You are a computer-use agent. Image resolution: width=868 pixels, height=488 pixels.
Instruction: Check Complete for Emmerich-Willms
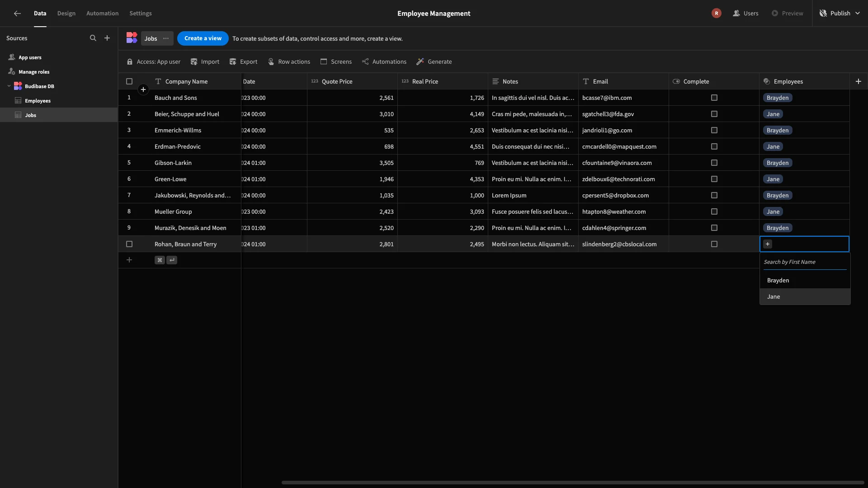click(714, 130)
